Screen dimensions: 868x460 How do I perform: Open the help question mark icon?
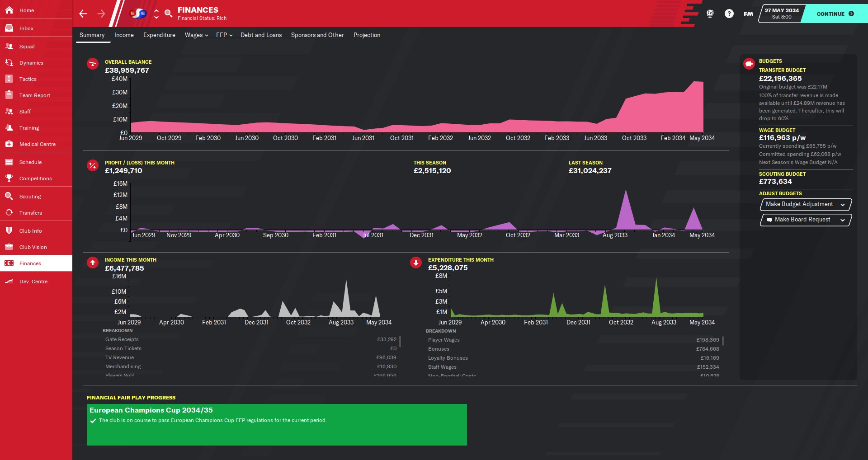(x=729, y=14)
